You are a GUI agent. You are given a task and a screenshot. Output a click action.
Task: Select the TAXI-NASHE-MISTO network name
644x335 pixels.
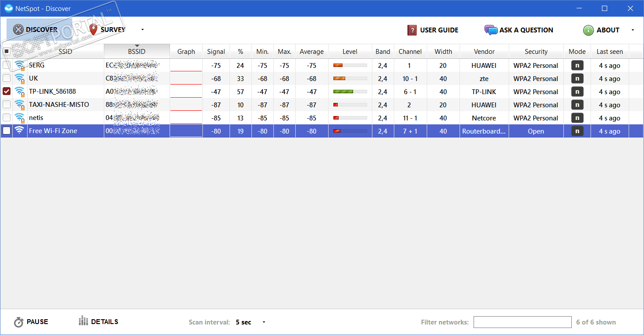pos(59,105)
